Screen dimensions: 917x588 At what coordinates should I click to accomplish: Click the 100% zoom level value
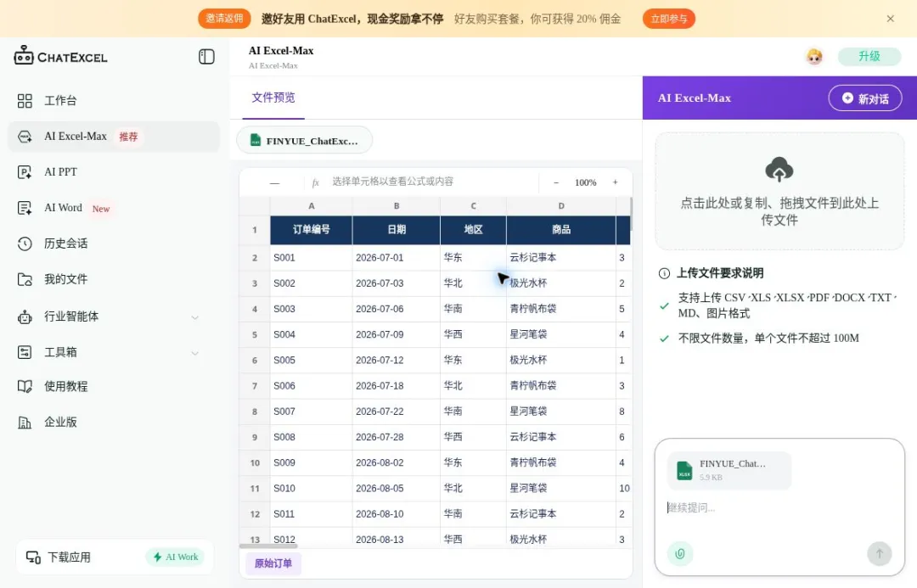(585, 182)
